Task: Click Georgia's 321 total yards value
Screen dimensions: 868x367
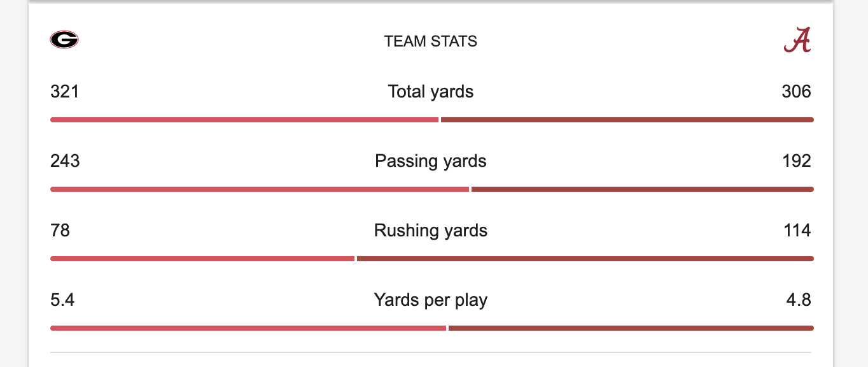Action: pos(65,92)
